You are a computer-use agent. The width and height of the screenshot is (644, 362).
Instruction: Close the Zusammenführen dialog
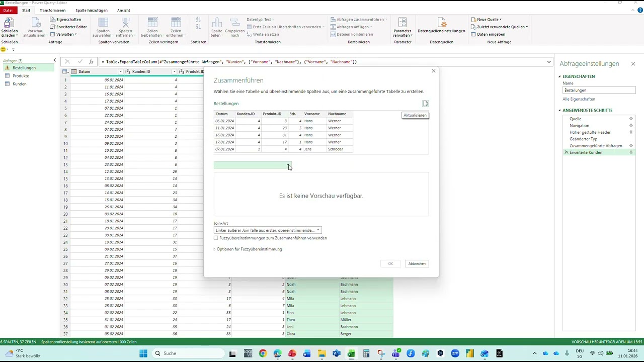[x=433, y=71]
